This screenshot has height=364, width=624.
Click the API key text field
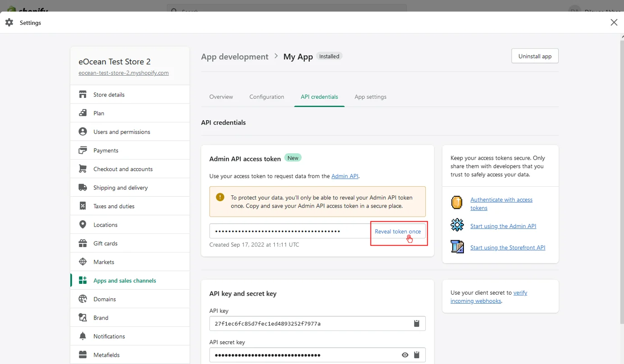pos(308,324)
